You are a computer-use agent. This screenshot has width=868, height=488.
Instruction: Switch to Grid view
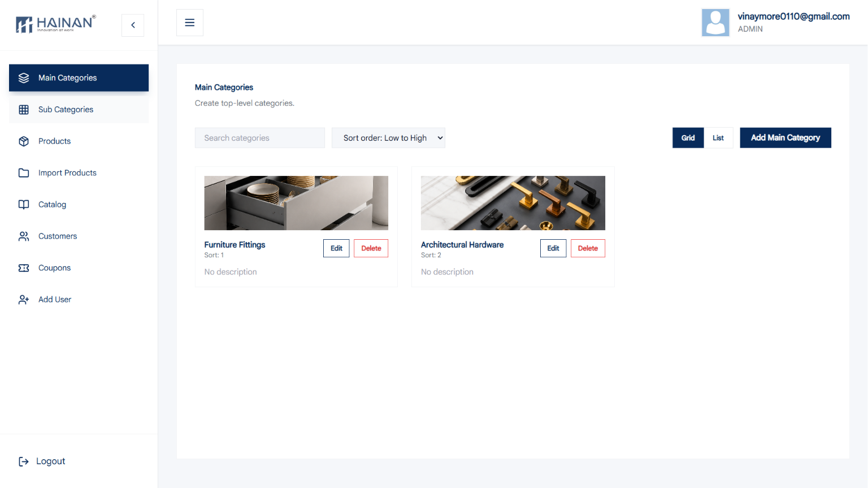pos(688,138)
